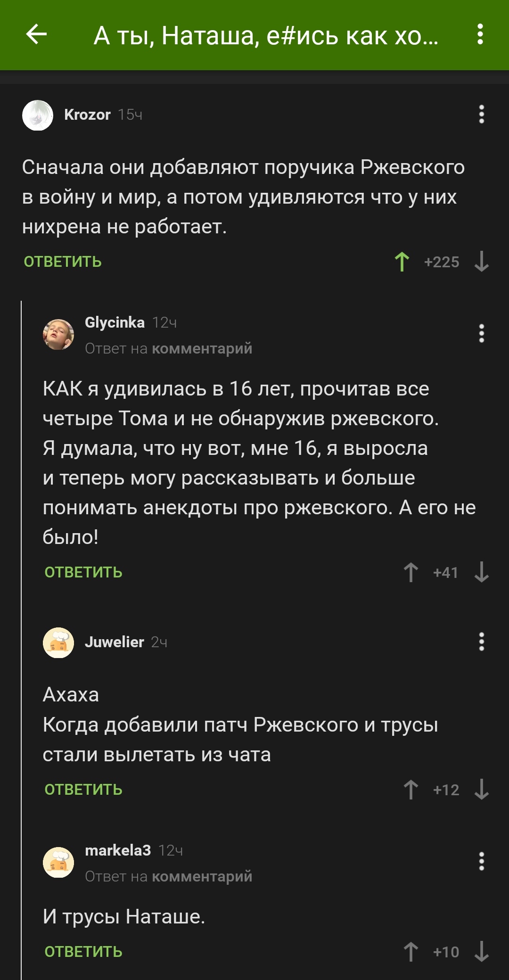Viewport: 509px width, 980px height.
Task: Open the Glycinka username link
Action: (115, 322)
